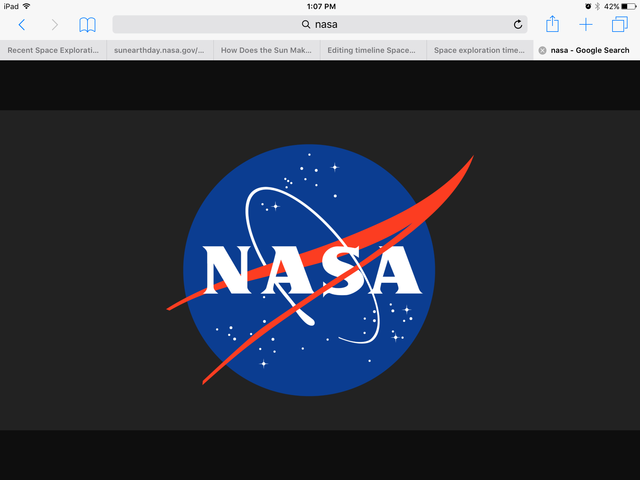The image size is (640, 480).
Task: Switch to sunearthday.nasa.gov tab
Action: tap(160, 50)
